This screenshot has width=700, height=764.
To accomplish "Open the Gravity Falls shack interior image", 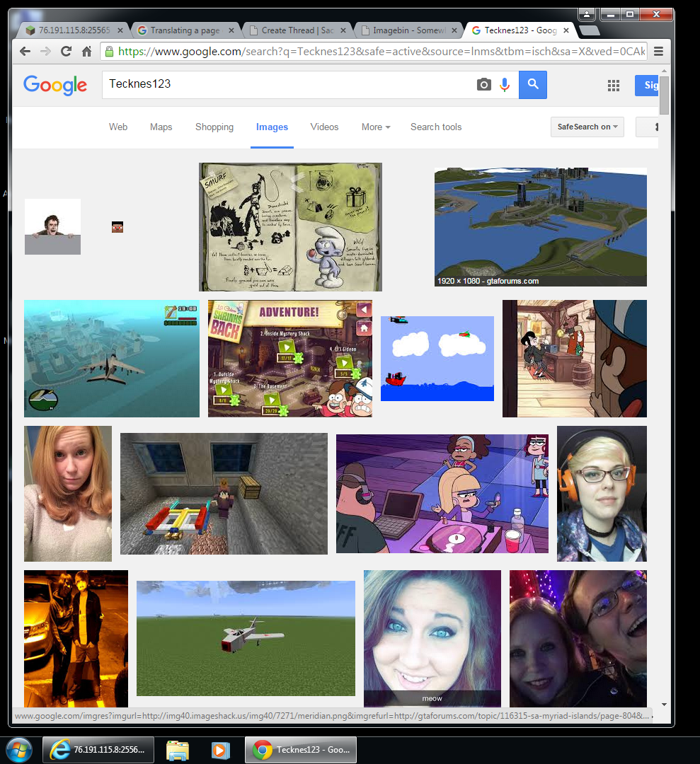I will tap(575, 359).
